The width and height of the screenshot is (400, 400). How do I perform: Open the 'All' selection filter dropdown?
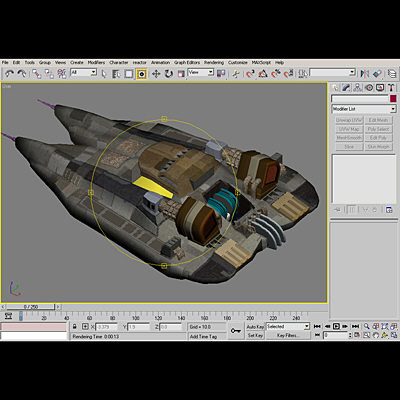click(x=83, y=72)
